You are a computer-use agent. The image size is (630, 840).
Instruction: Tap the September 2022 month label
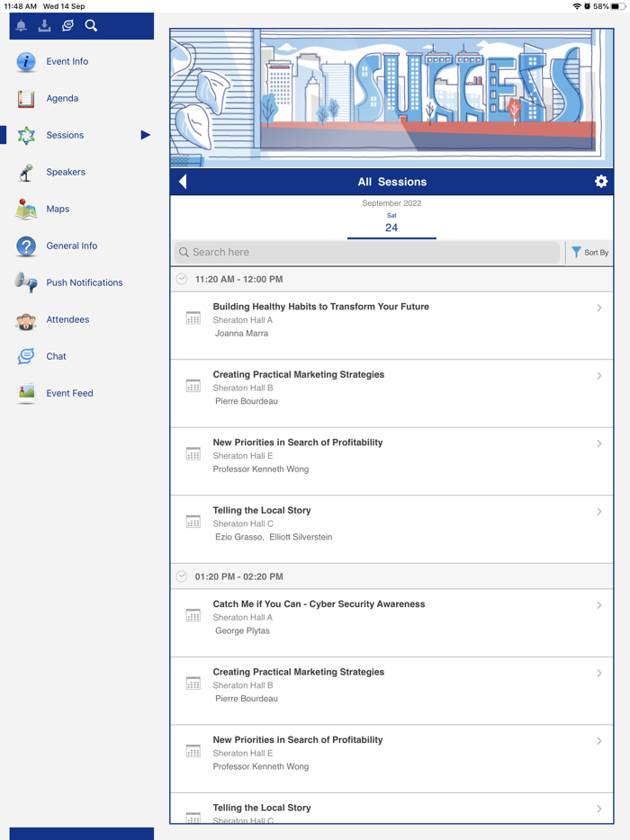[x=391, y=203]
